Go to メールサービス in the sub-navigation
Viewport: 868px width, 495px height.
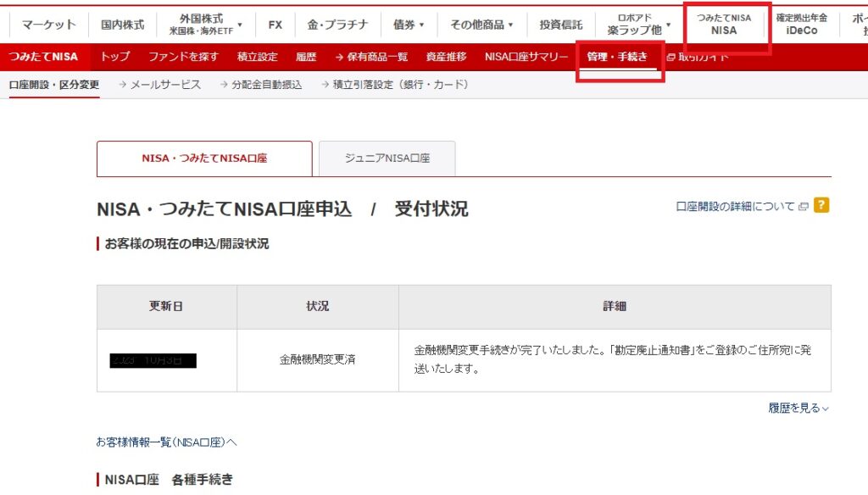click(165, 85)
